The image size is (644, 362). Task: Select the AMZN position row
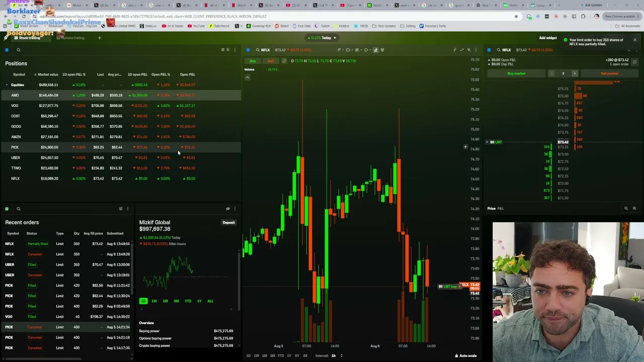pyautogui.click(x=121, y=137)
